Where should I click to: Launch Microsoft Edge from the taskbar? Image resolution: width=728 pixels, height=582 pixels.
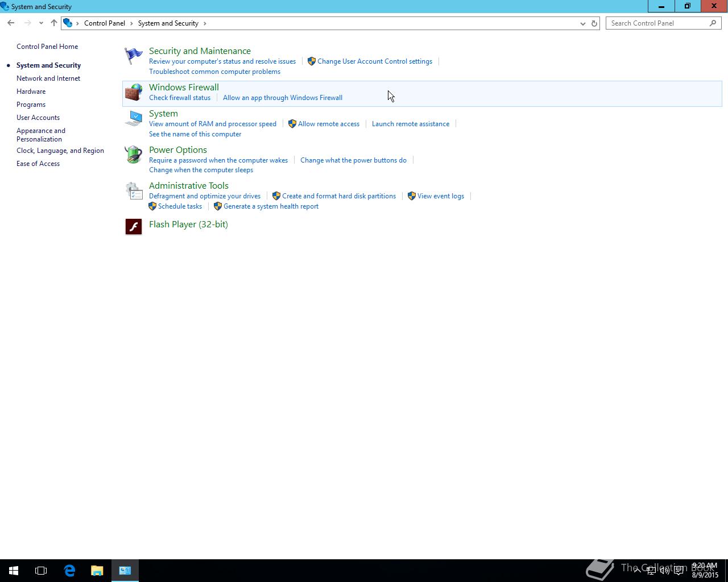pos(69,571)
